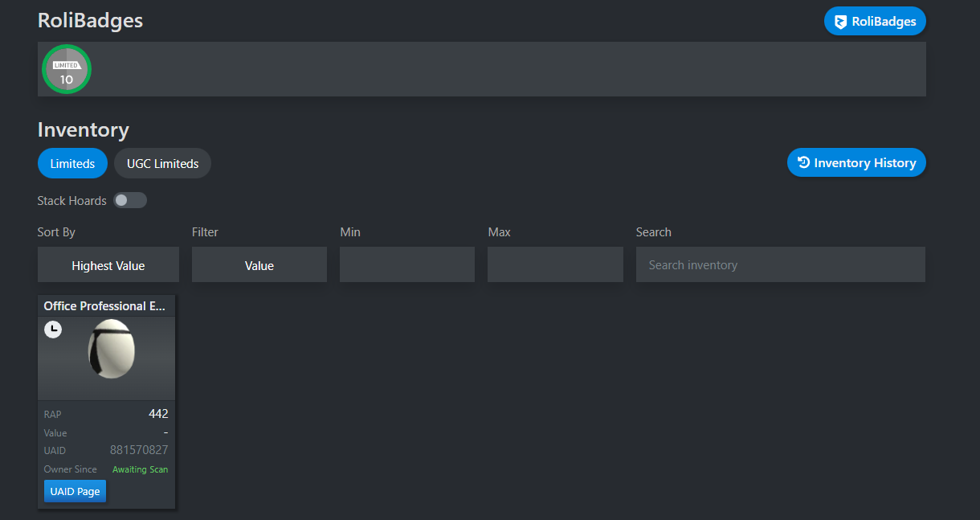Click the Inventory heading

tap(84, 129)
